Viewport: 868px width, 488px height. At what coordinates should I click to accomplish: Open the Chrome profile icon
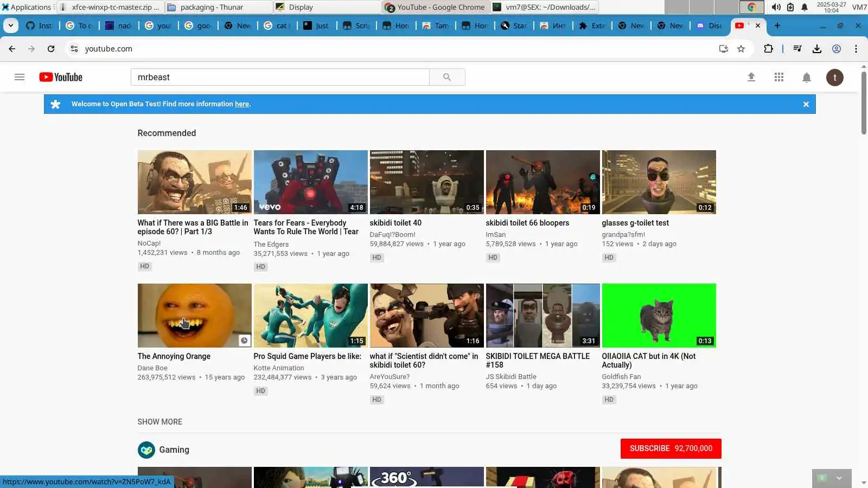837,49
